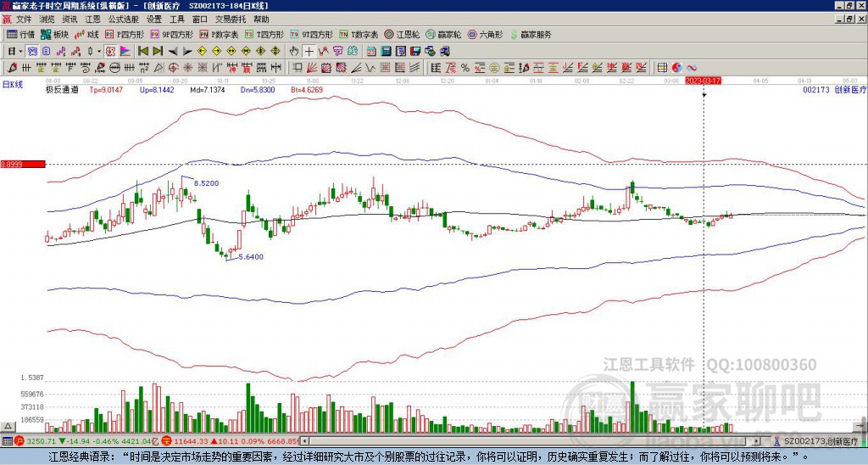The width and height of the screenshot is (868, 465).
Task: Click the 行情 quotes button
Action: point(21,34)
